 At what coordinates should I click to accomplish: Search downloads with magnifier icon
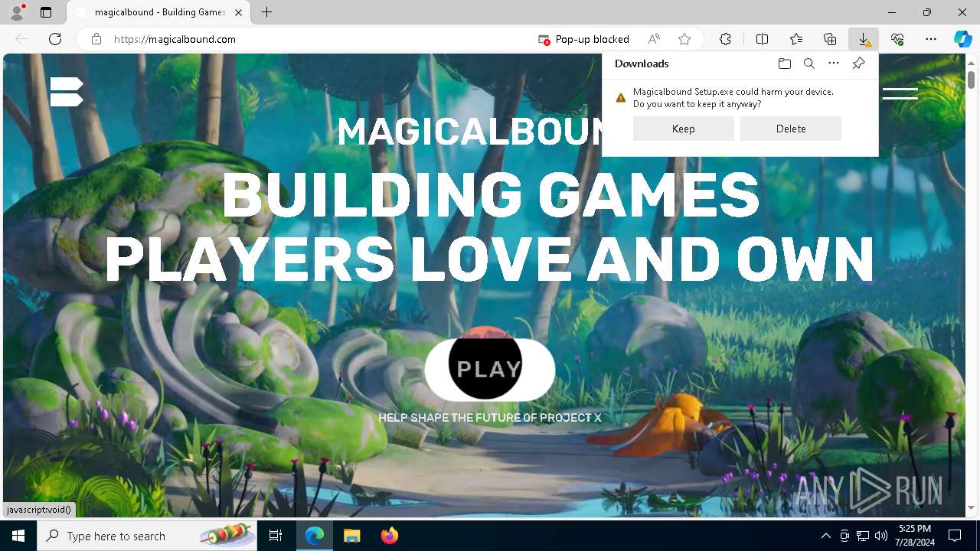(x=808, y=64)
